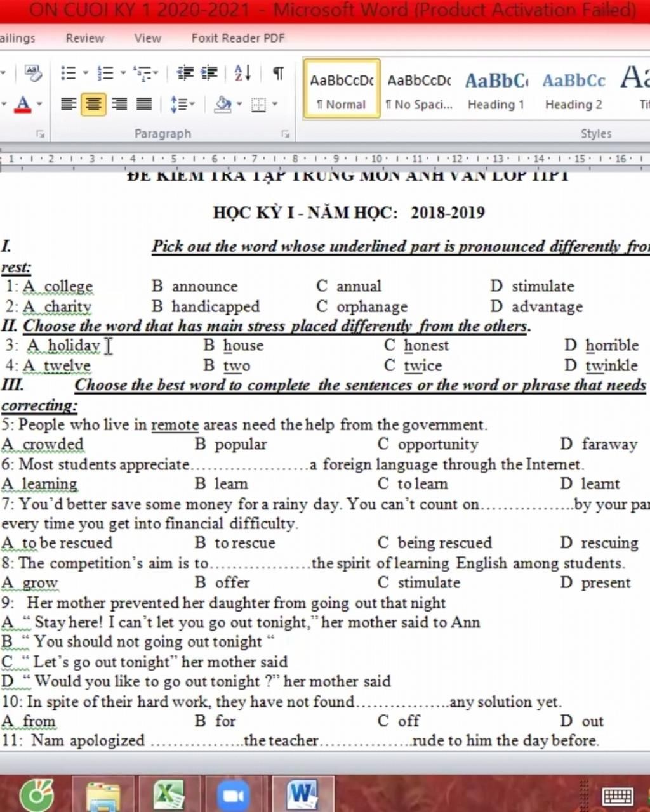Apply the No Spacing style
This screenshot has width=650, height=812.
point(419,89)
